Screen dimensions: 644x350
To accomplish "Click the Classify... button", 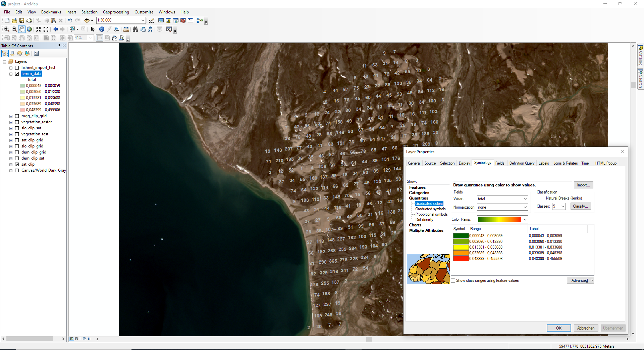I will [580, 206].
